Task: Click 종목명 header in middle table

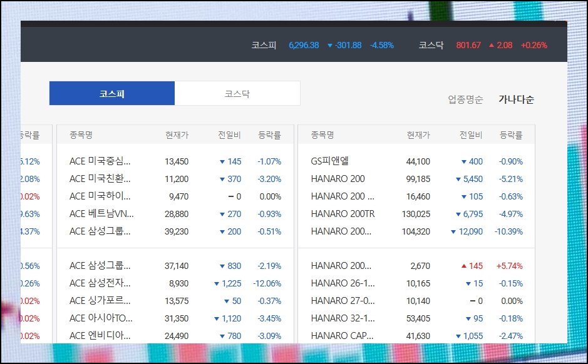Action: pos(81,135)
